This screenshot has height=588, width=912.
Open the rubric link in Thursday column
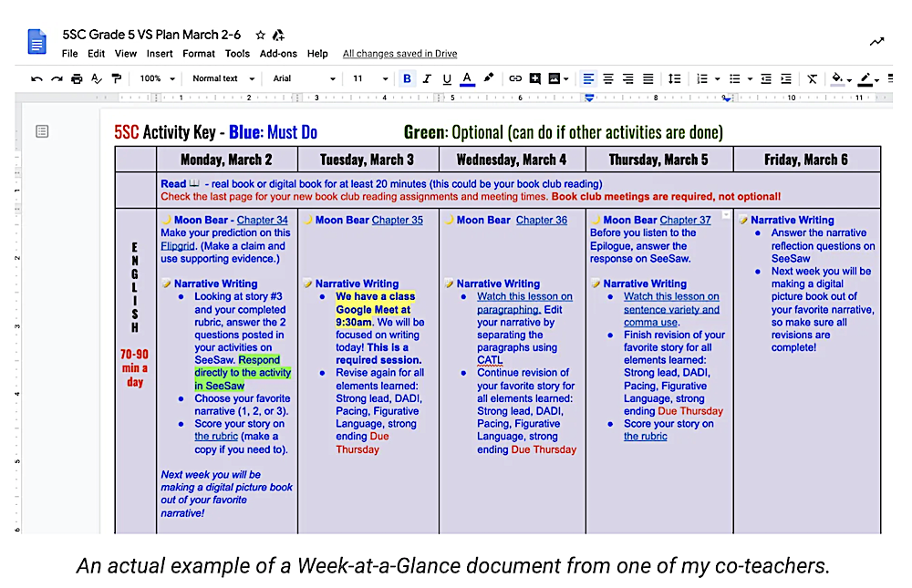point(645,436)
